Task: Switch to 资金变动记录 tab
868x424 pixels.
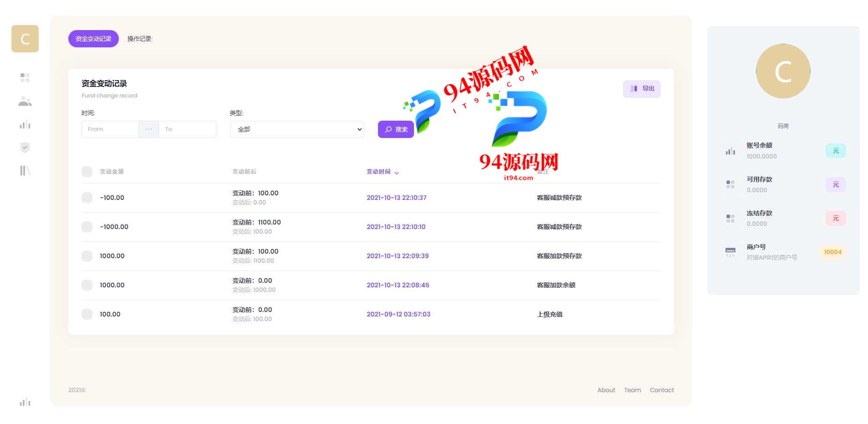Action: pyautogui.click(x=93, y=39)
